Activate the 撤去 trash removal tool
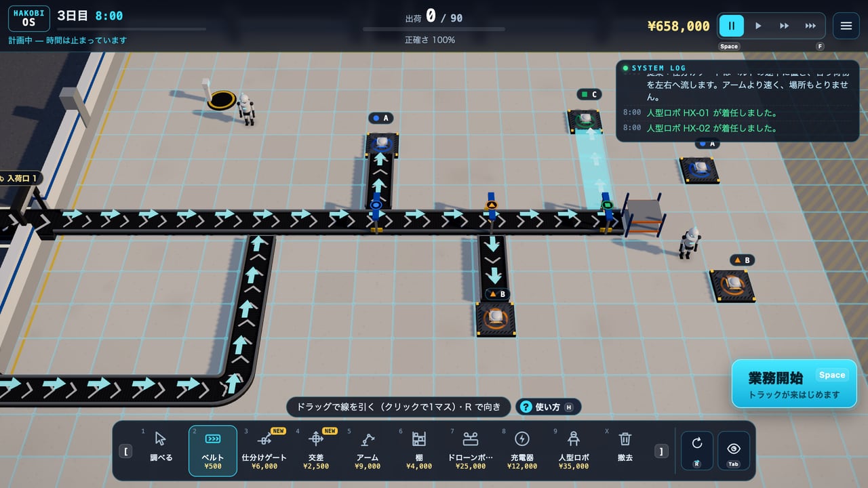 (625, 451)
